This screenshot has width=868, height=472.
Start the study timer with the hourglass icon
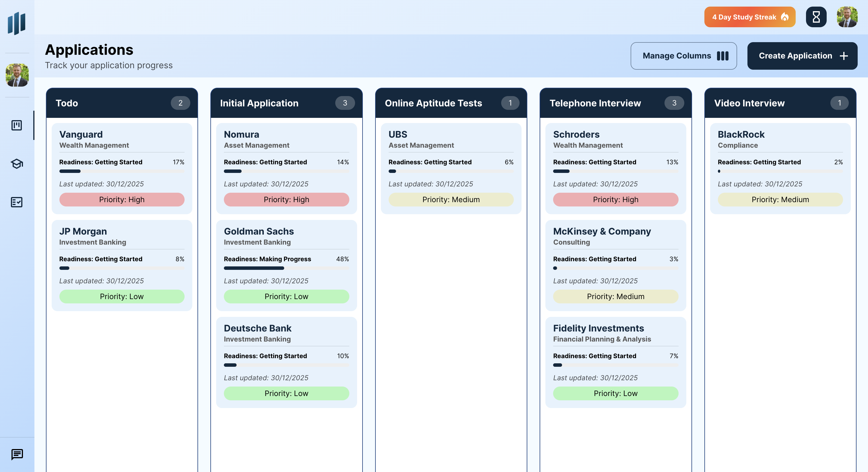pyautogui.click(x=816, y=17)
